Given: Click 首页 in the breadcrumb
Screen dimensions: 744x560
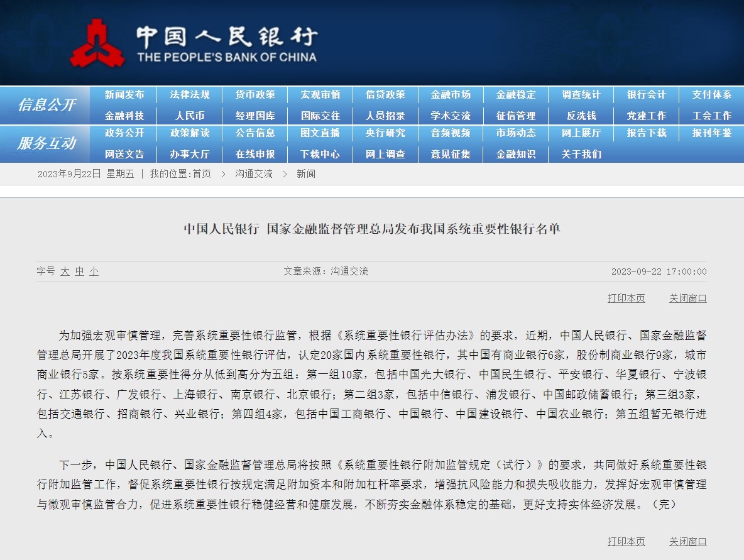Looking at the screenshot, I should pos(202,174).
